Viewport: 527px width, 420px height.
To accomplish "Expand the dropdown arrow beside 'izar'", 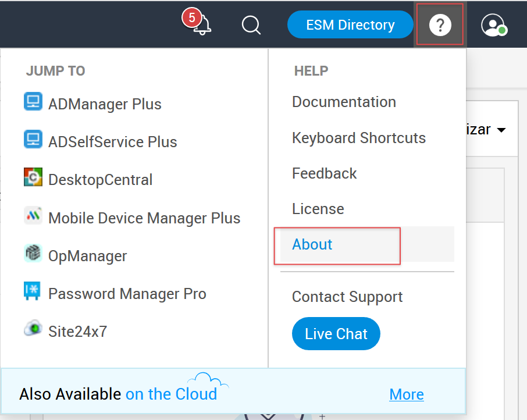I will (501, 130).
